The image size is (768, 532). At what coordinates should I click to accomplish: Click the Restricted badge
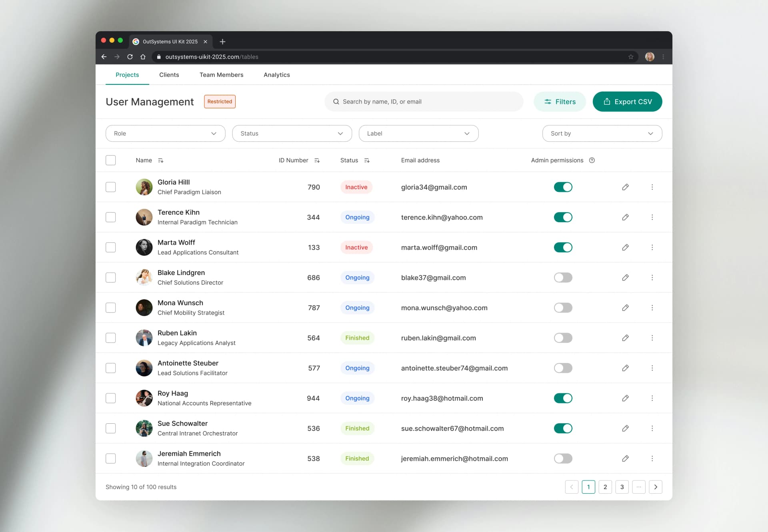coord(220,102)
